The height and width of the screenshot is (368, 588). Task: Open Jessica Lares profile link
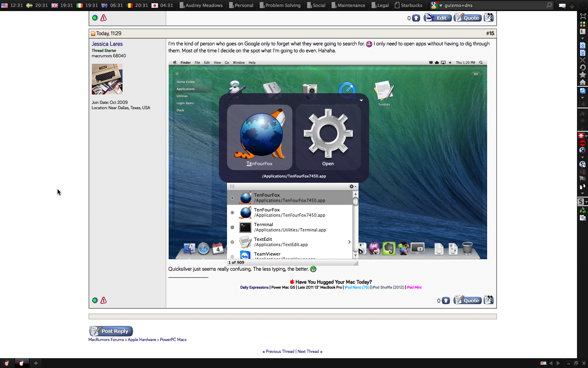[107, 44]
